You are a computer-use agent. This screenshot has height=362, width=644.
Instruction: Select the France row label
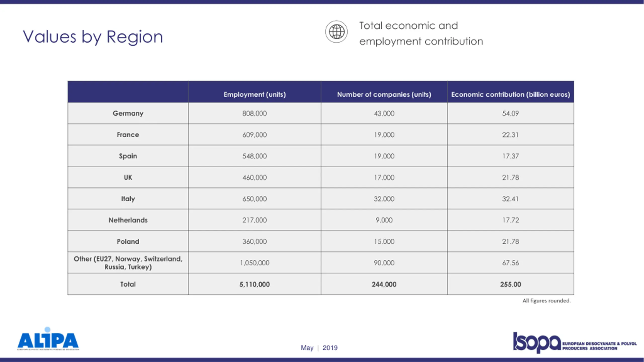click(x=128, y=135)
